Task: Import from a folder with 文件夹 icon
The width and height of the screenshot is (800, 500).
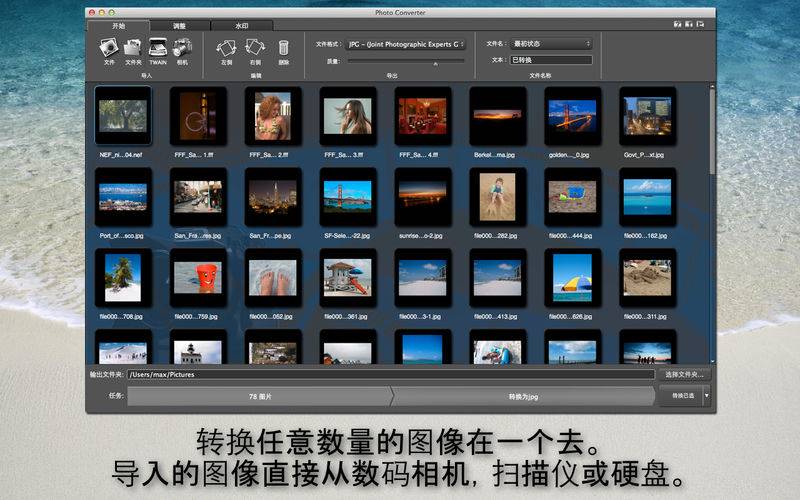Action: [x=133, y=47]
